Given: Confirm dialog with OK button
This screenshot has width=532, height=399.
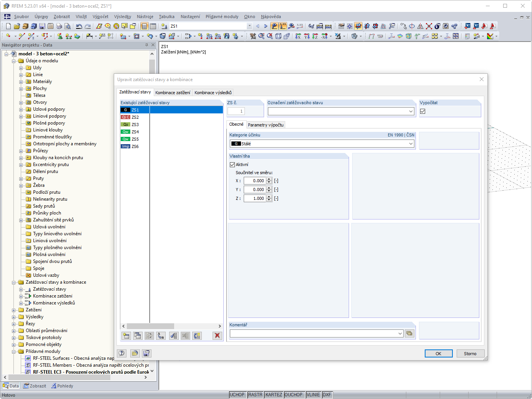Looking at the screenshot, I should pyautogui.click(x=439, y=354).
